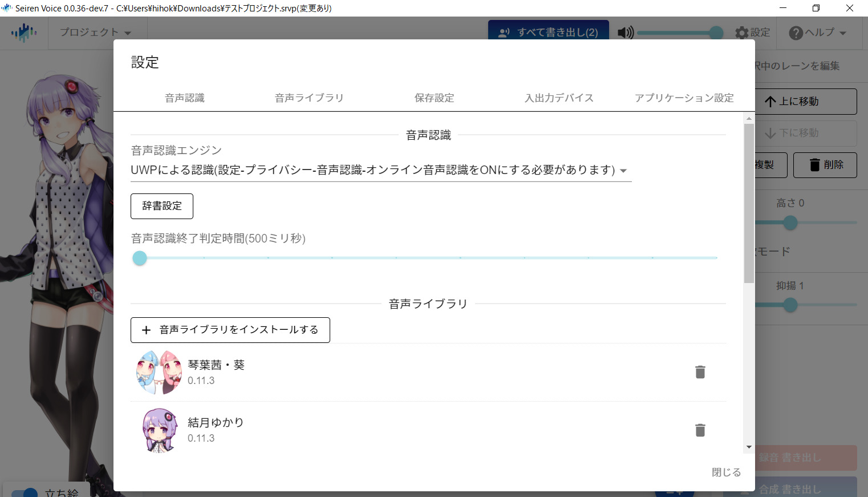Delete the 結月ゆかり voice library
This screenshot has height=497, width=868.
(x=700, y=430)
